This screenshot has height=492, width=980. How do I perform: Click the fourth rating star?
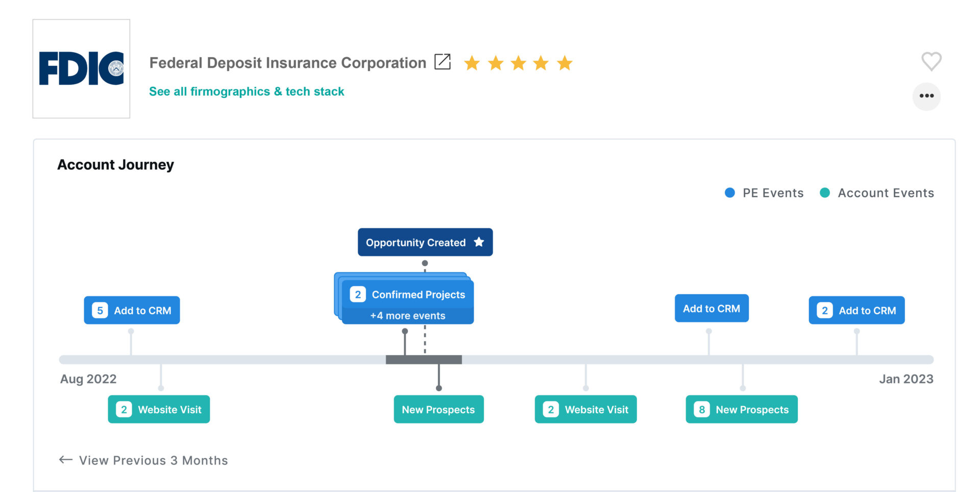click(x=541, y=63)
